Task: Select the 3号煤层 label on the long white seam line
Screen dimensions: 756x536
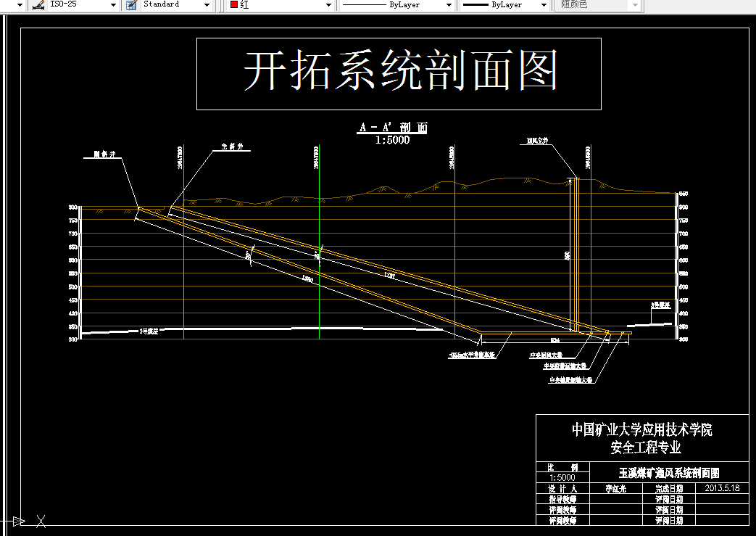Action: [x=149, y=331]
